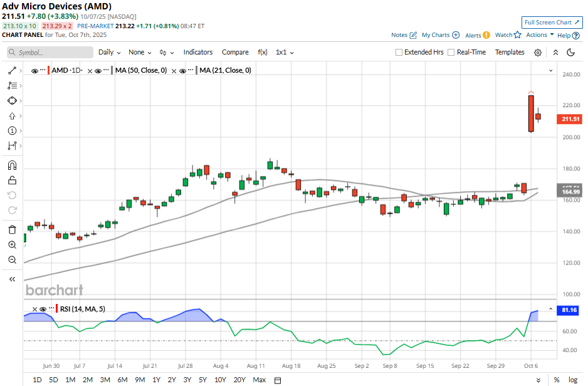Open the Actions dropdown menu
Image resolution: width=588 pixels, height=386 pixels.
[540, 35]
